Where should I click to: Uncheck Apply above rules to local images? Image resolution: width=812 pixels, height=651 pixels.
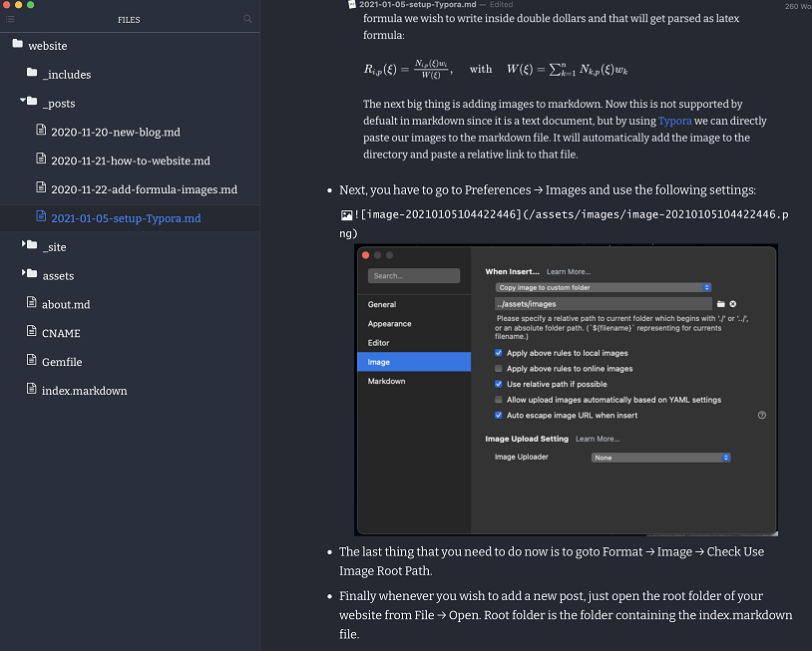coord(499,353)
